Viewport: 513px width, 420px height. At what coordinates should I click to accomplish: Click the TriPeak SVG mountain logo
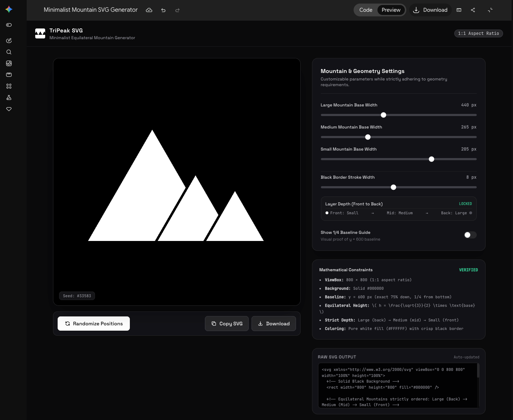pyautogui.click(x=40, y=33)
